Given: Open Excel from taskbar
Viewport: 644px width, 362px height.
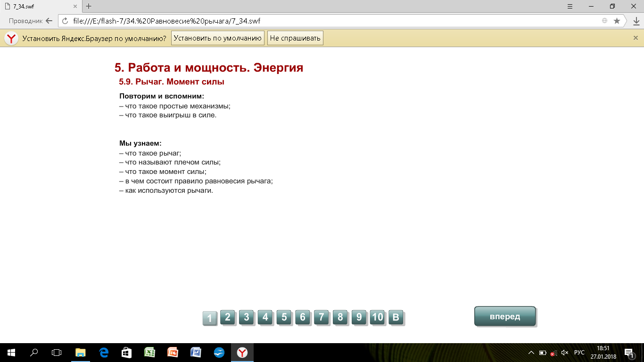Looking at the screenshot, I should [150, 352].
